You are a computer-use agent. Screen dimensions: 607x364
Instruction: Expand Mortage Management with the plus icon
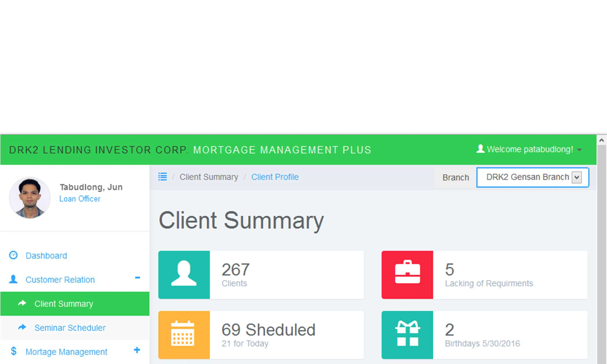[x=137, y=350]
